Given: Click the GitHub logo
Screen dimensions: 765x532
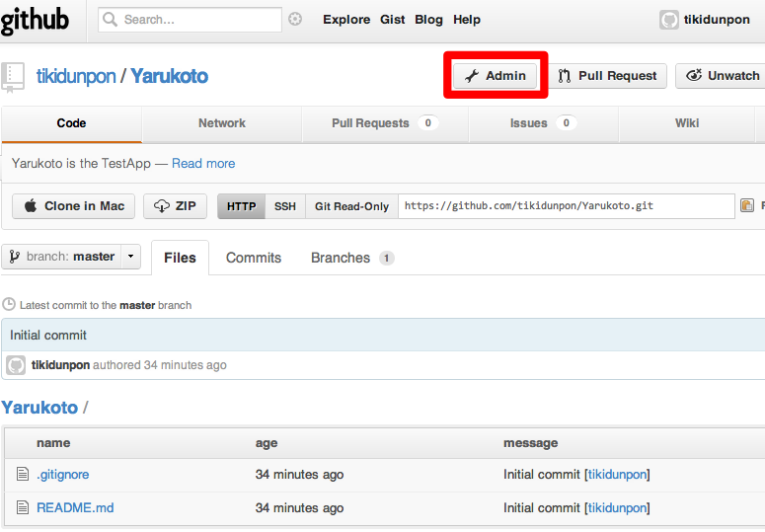Looking at the screenshot, I should (35, 21).
